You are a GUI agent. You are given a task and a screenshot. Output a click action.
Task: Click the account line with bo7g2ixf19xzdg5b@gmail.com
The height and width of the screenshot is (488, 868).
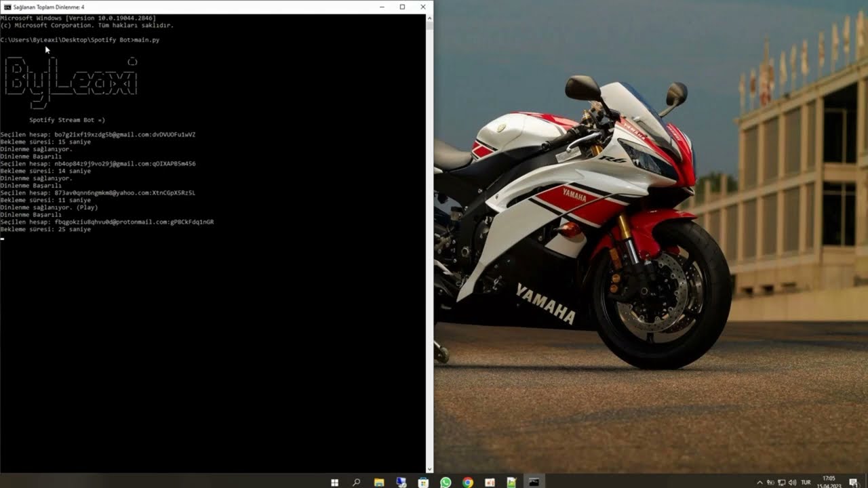coord(98,135)
